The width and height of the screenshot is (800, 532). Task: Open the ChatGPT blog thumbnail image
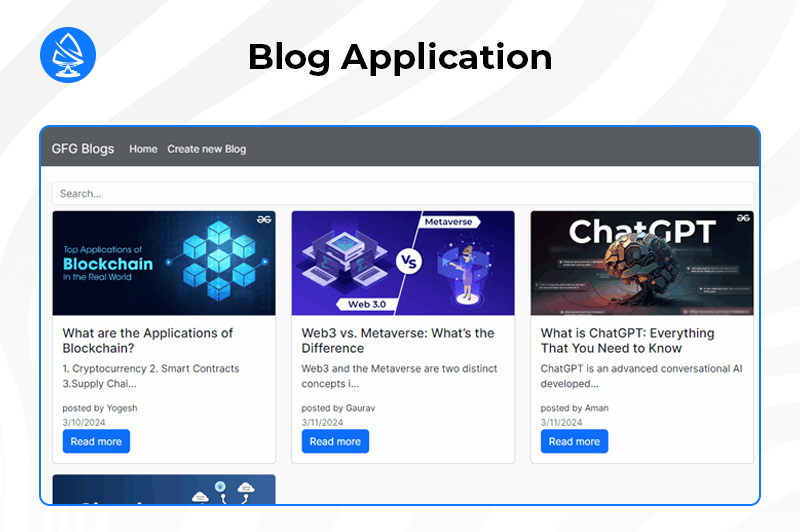coord(642,263)
